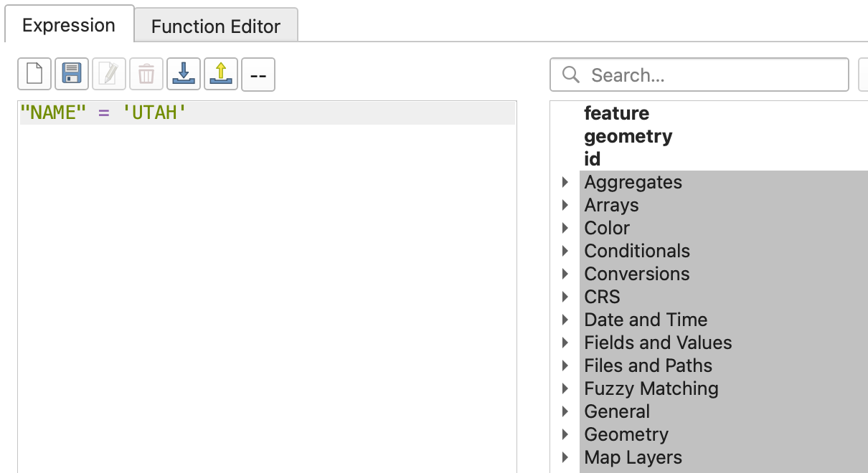Switch to the Function Editor tab

pos(216,27)
